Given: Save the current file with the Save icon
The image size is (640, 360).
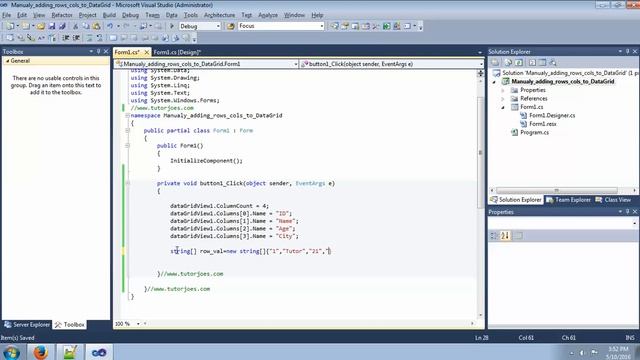Looking at the screenshot, I should (52, 26).
